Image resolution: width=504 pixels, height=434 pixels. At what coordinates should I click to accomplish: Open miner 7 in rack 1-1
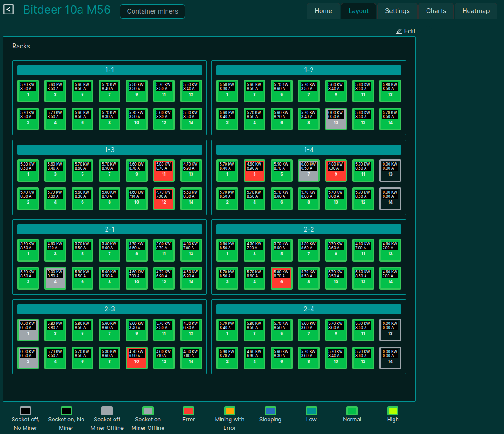pos(110,91)
